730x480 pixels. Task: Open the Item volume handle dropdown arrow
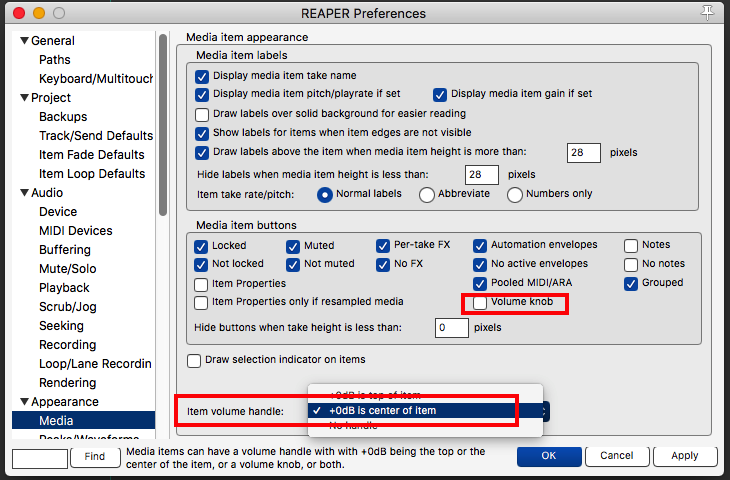pos(544,411)
